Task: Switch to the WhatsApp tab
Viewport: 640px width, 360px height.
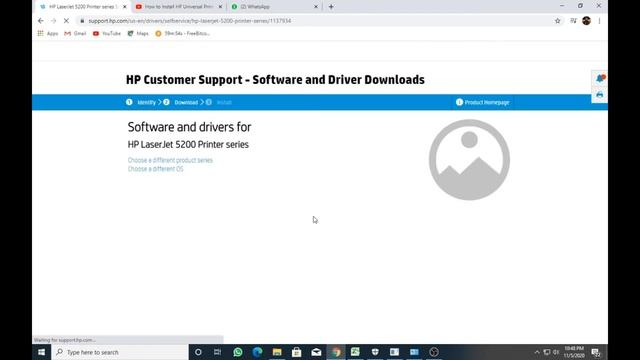Action: click(274, 7)
